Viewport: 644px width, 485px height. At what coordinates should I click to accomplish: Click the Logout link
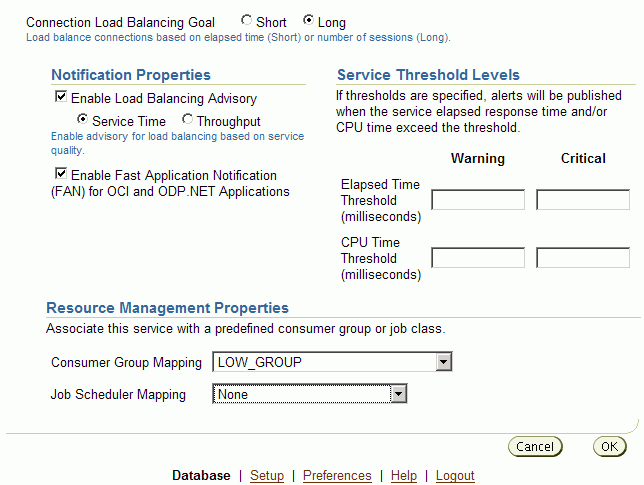(455, 476)
